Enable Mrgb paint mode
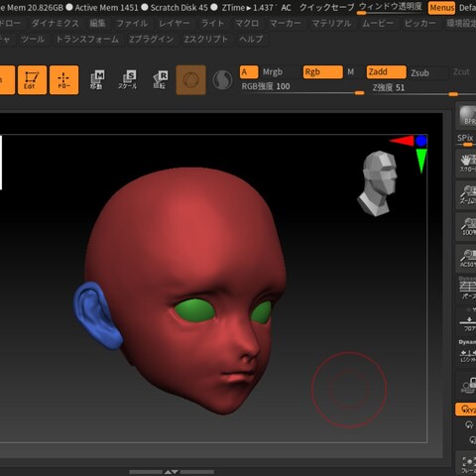This screenshot has height=476, width=476. pos(273,72)
